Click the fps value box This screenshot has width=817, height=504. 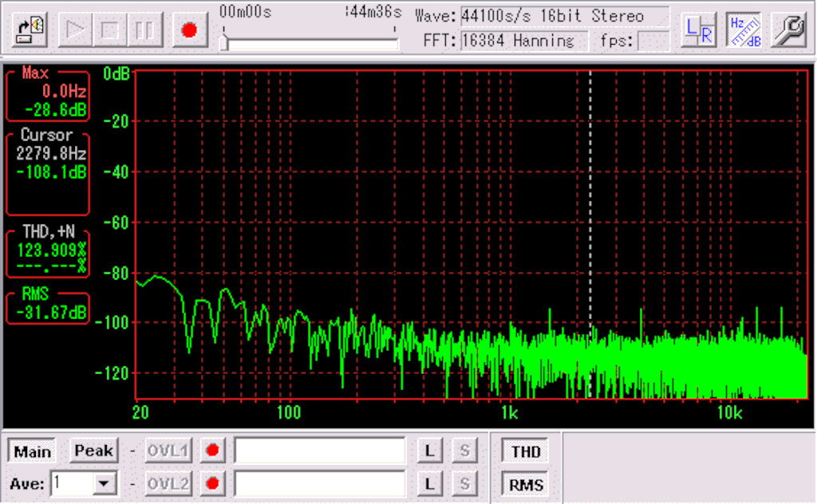[x=653, y=41]
